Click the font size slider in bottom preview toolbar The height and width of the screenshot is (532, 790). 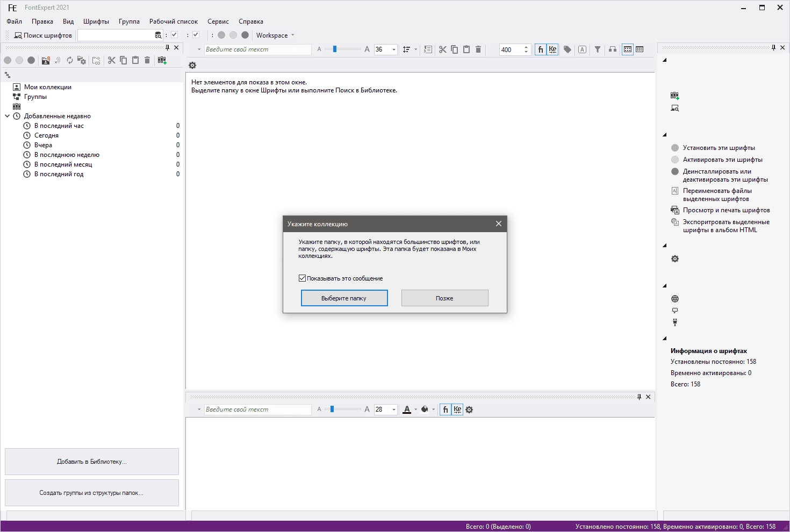[x=343, y=409]
